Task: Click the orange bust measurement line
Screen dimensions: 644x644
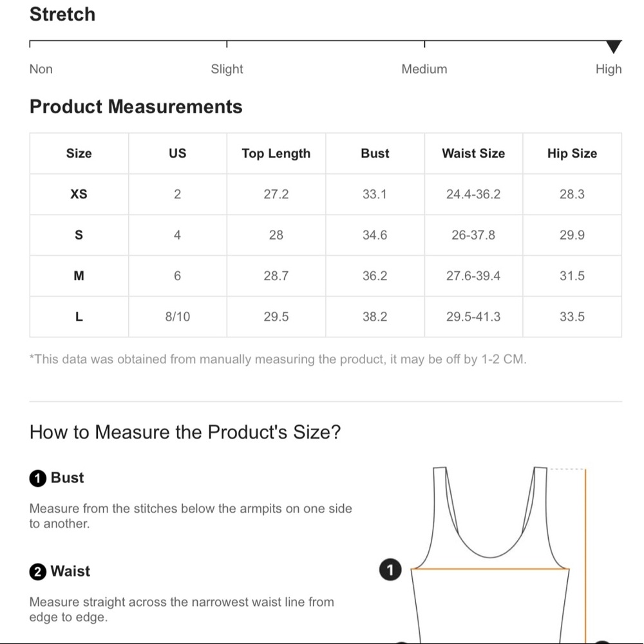Action: point(490,569)
